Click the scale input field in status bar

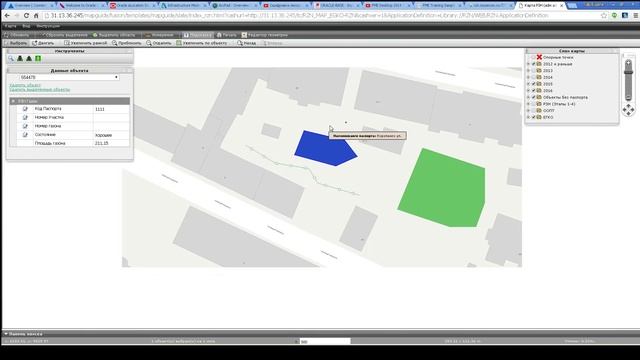325,341
